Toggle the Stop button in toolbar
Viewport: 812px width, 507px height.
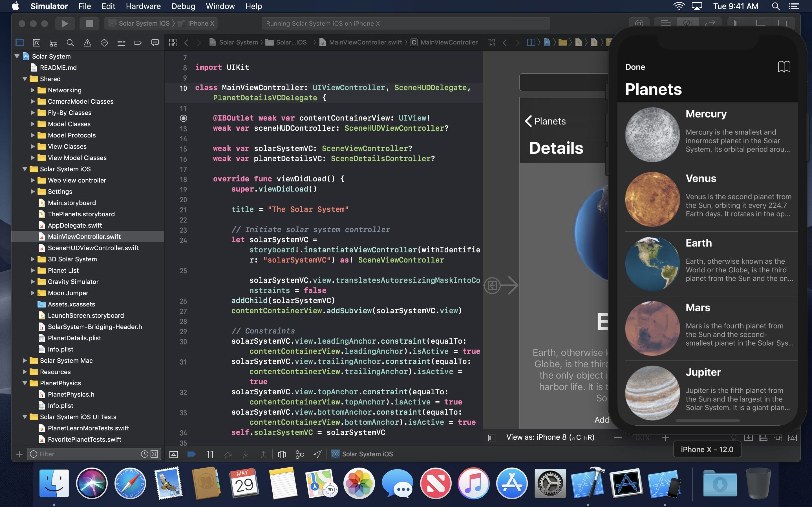88,23
